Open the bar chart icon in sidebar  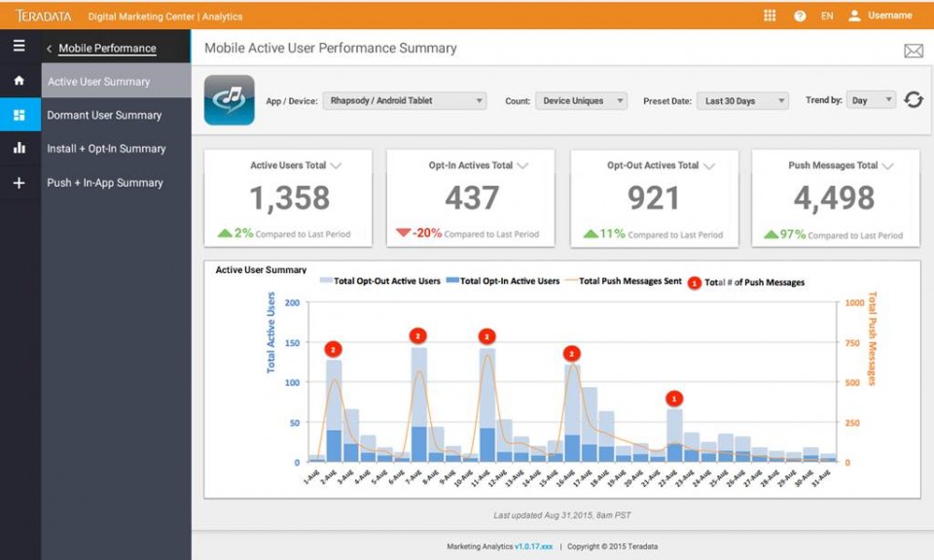tap(19, 148)
